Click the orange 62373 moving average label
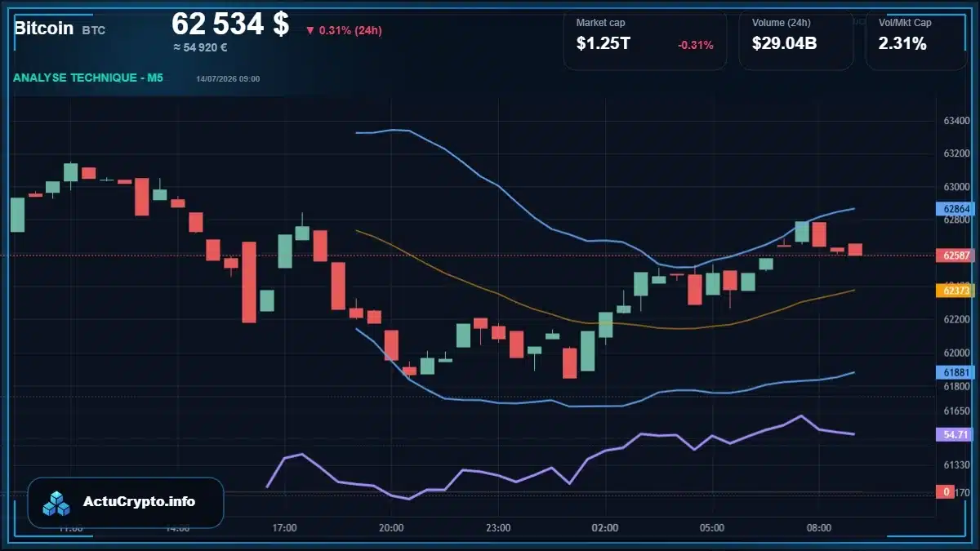 pos(955,291)
